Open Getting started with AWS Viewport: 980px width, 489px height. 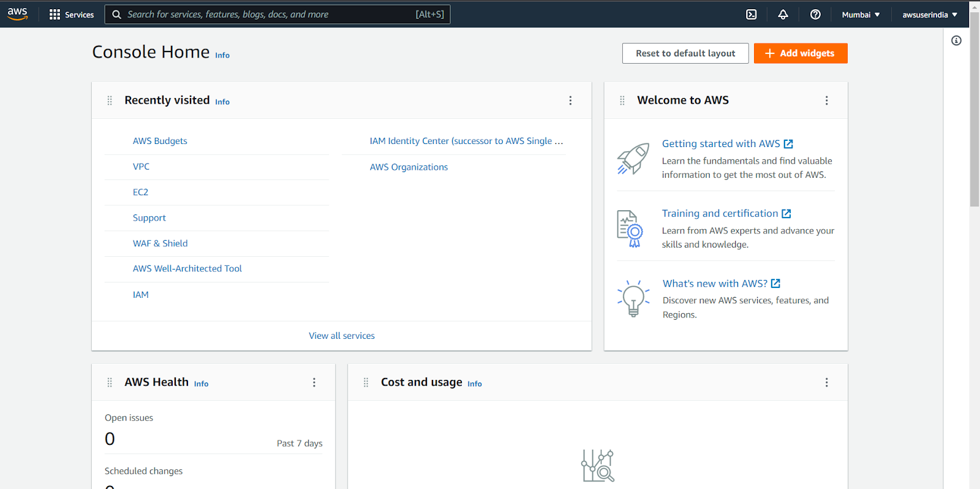728,143
